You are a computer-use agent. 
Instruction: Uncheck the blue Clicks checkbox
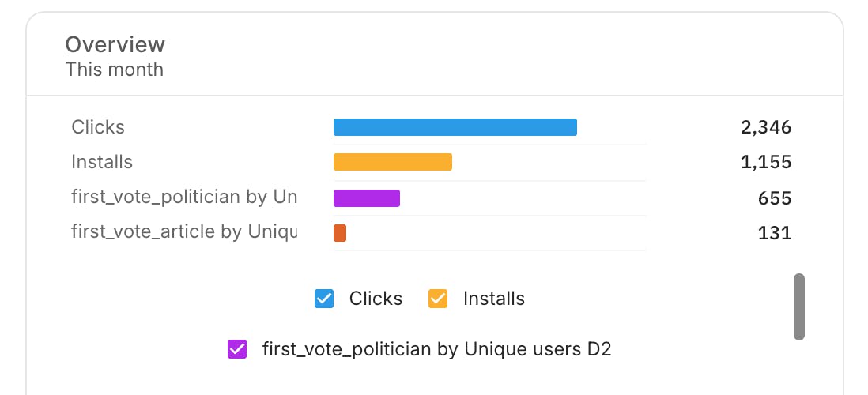point(324,299)
